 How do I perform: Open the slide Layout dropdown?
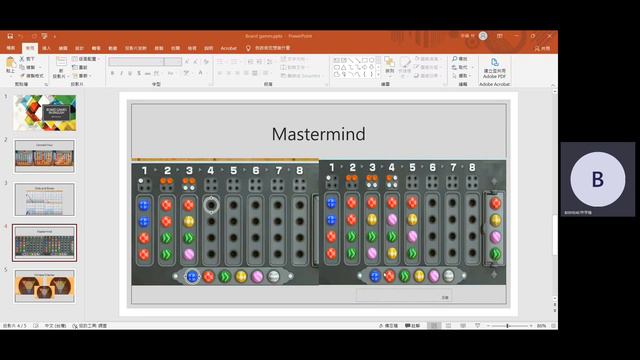point(86,59)
